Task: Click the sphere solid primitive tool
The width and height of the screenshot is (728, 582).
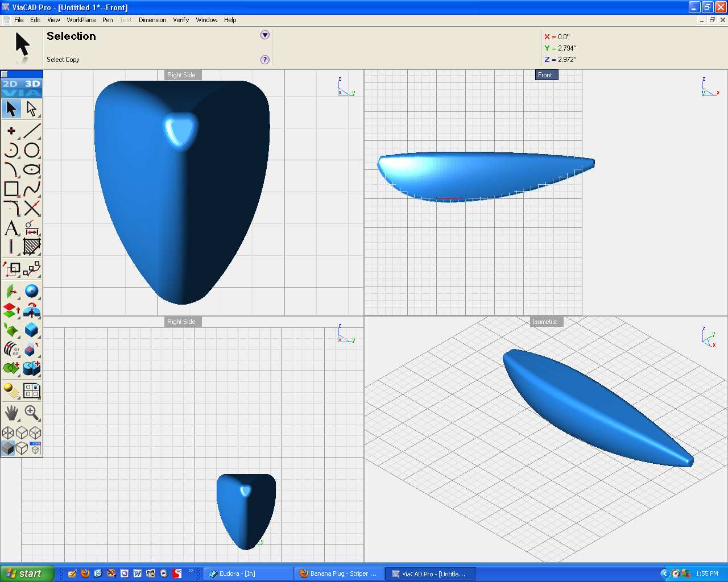Action: click(32, 292)
